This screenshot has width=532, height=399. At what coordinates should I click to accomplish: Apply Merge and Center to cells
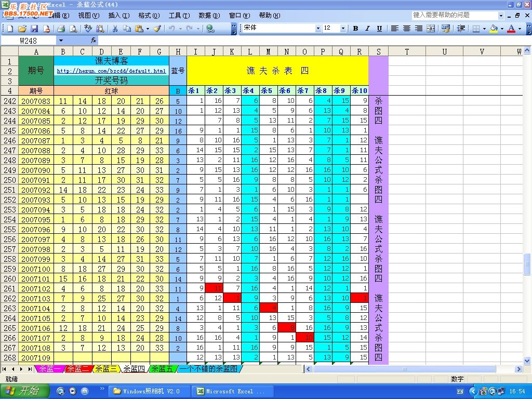pyautogui.click(x=431, y=29)
